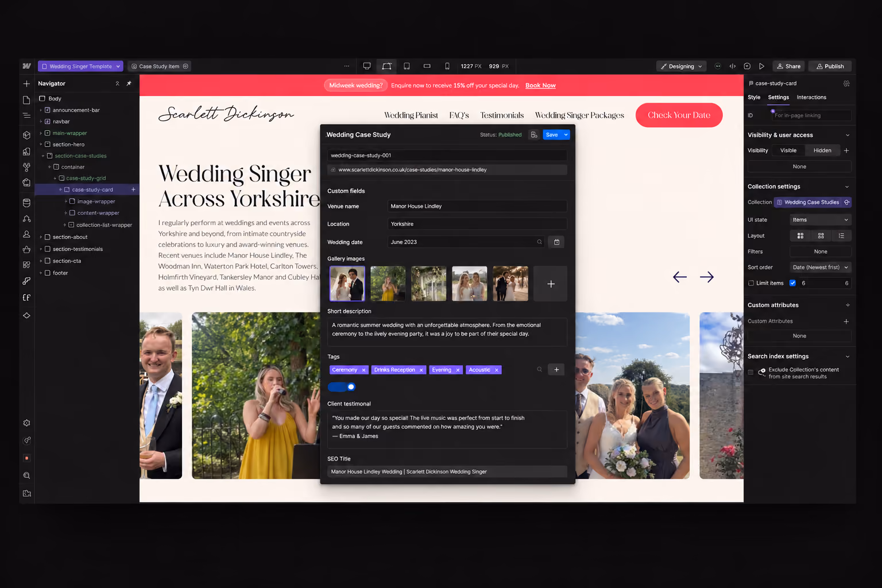Screen dimensions: 882x588
Task: Open the Components cube icon
Action: [x=26, y=136]
